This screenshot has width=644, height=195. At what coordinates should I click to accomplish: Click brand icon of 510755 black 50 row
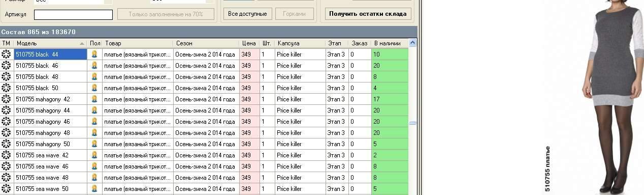(6, 88)
